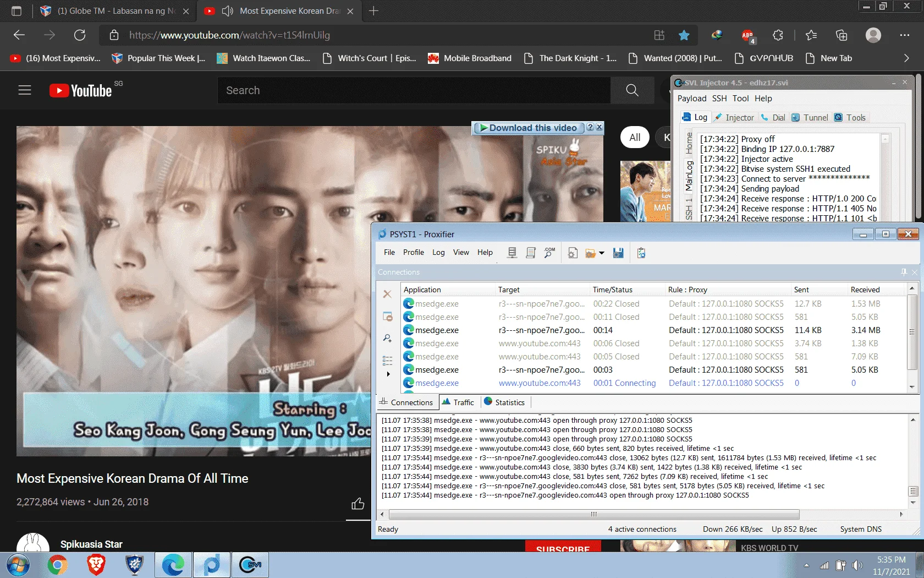Click the Proxifier log horizontal scrollbar
Screen dimensions: 924x578
594,514
